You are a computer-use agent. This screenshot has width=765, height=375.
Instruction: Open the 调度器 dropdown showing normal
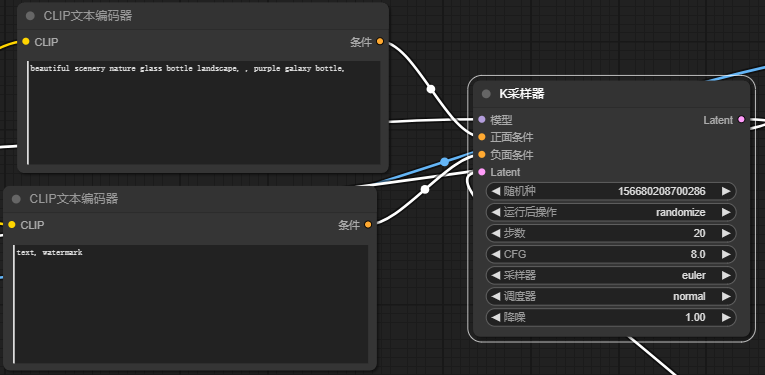pyautogui.click(x=611, y=296)
